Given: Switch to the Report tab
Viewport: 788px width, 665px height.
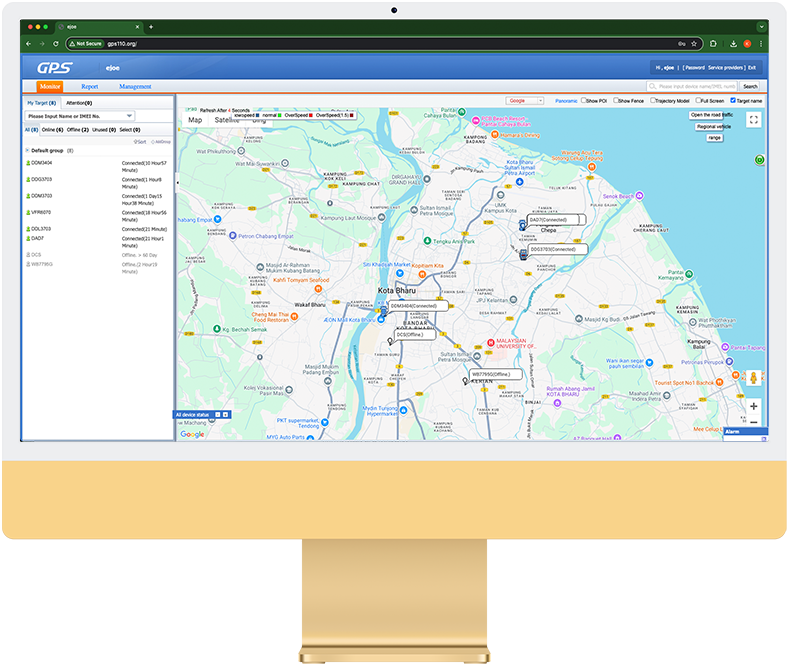Looking at the screenshot, I should (x=89, y=87).
